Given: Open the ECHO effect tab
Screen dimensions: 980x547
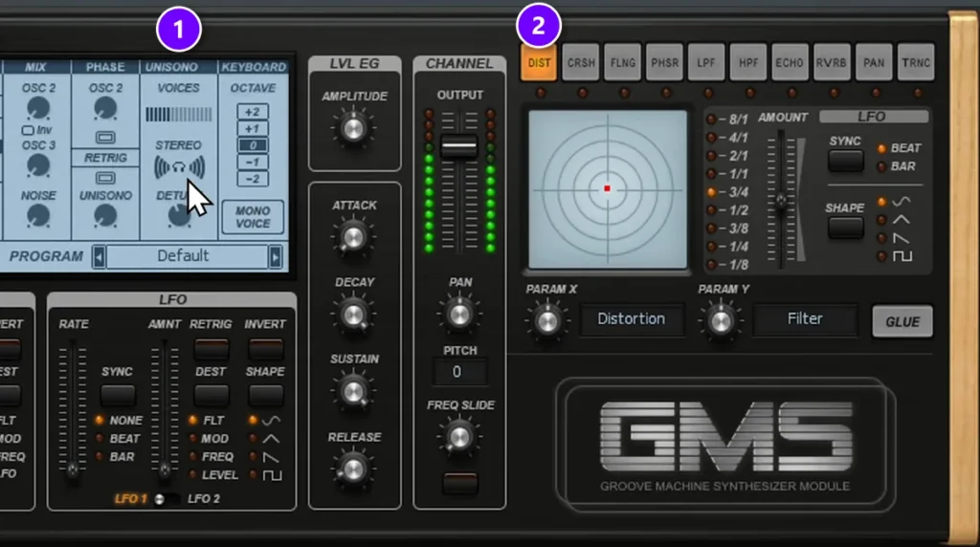Looking at the screenshot, I should click(790, 62).
